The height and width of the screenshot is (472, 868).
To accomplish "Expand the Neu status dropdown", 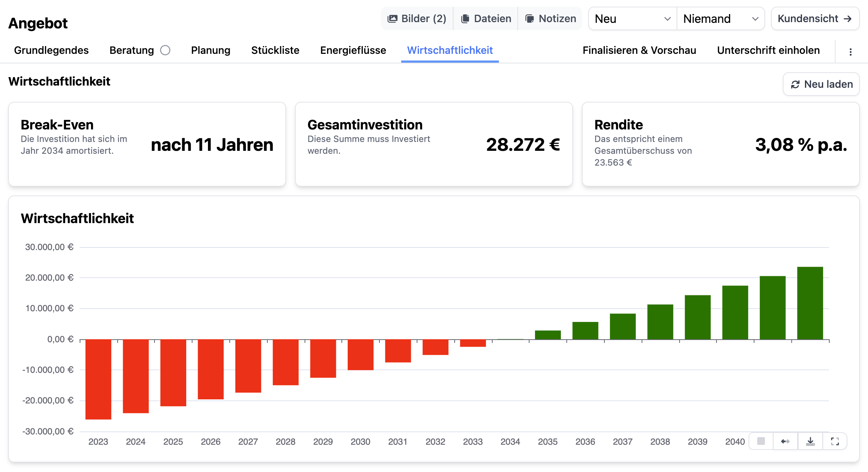I will pos(632,18).
